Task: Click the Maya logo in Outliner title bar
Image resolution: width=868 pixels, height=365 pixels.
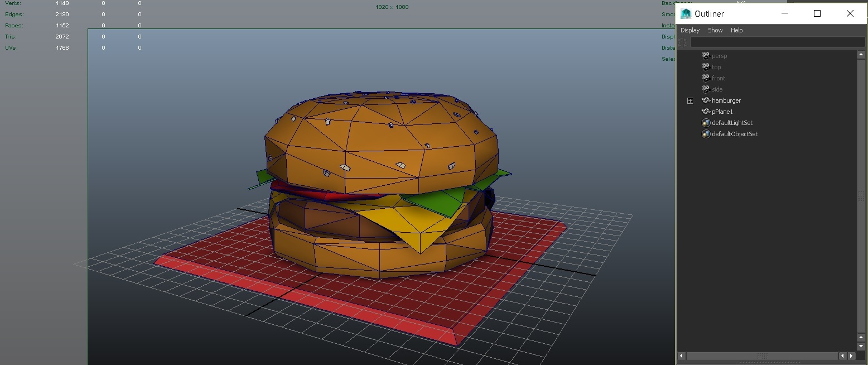Action: click(x=686, y=14)
